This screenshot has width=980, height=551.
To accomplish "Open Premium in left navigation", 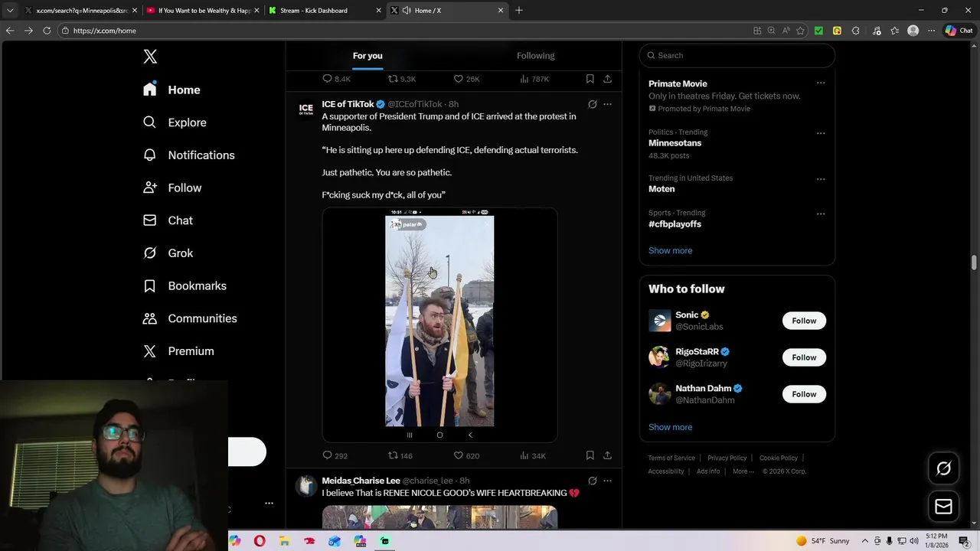I will pos(178,351).
